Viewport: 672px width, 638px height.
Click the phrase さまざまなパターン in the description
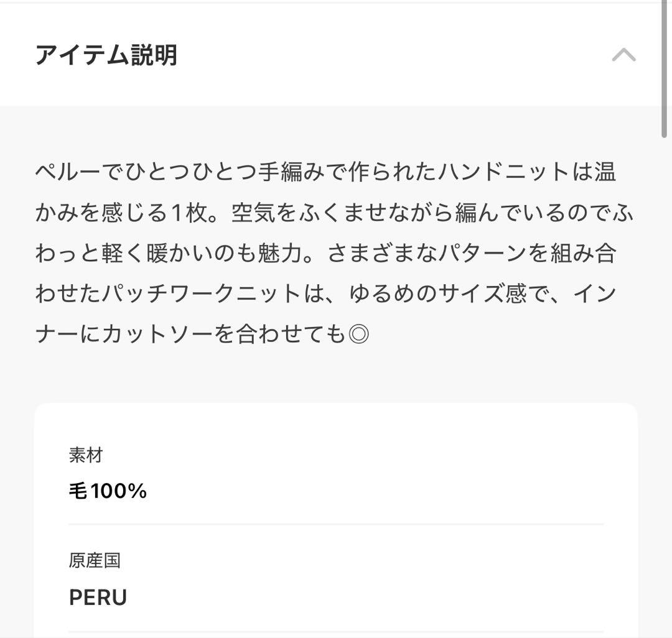[x=426, y=254]
